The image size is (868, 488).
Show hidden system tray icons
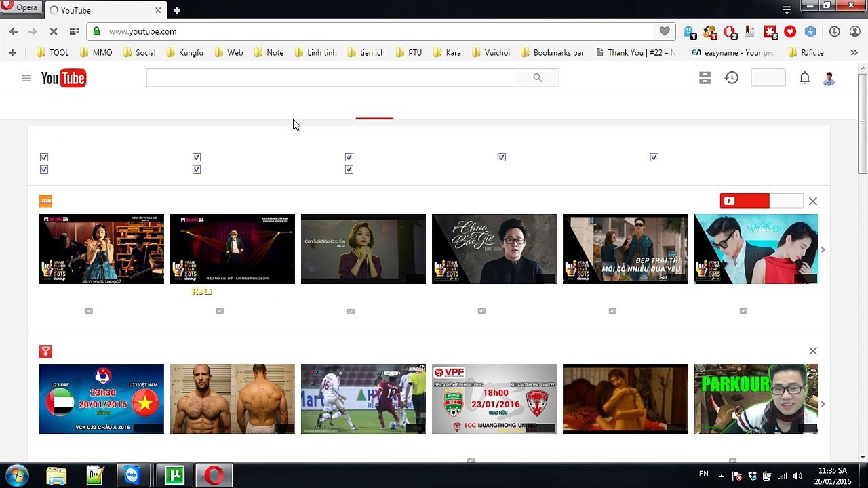tap(722, 475)
